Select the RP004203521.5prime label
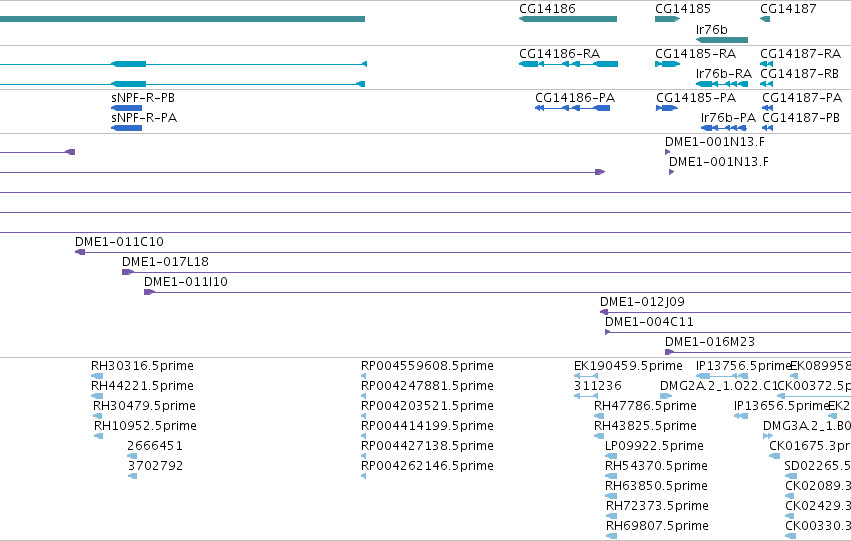 427,406
